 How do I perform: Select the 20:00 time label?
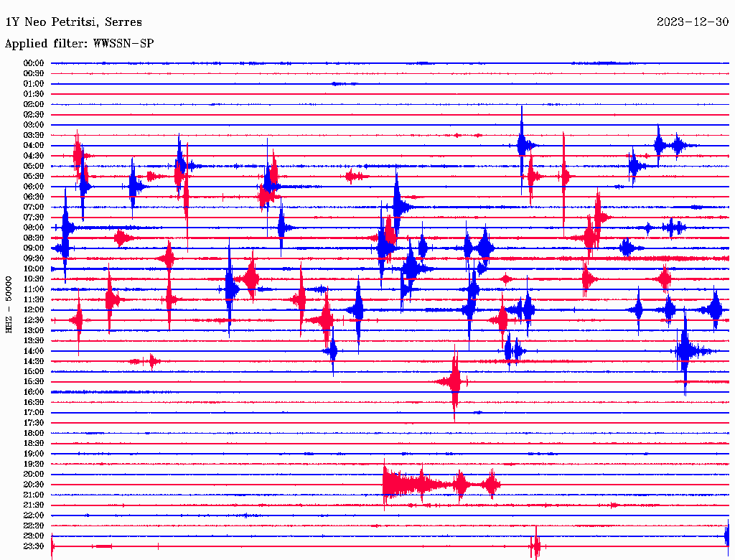click(x=34, y=474)
